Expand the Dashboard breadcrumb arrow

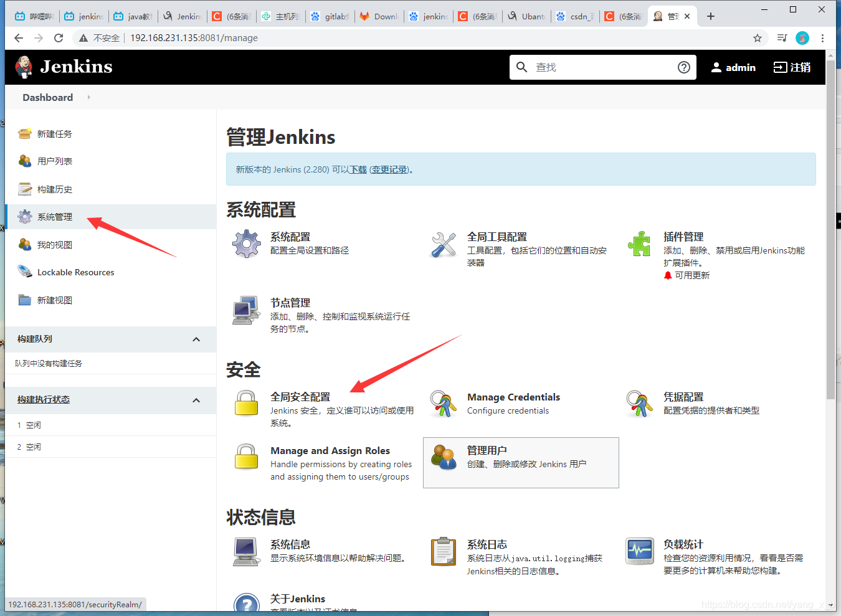point(89,97)
